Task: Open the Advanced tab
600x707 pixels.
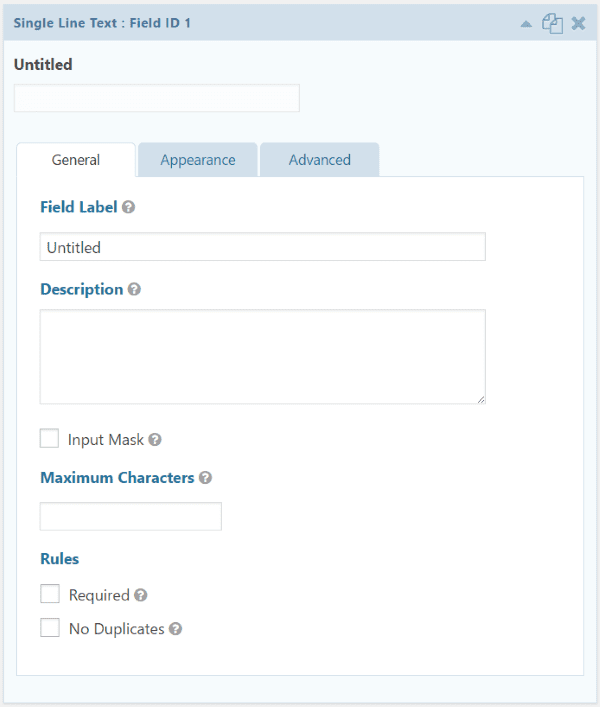Action: click(x=319, y=160)
